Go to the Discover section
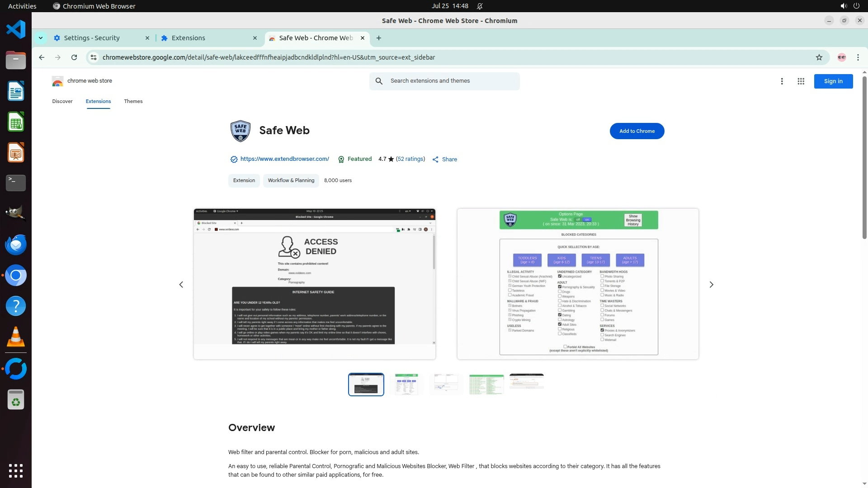The width and height of the screenshot is (868, 488). tap(62, 101)
